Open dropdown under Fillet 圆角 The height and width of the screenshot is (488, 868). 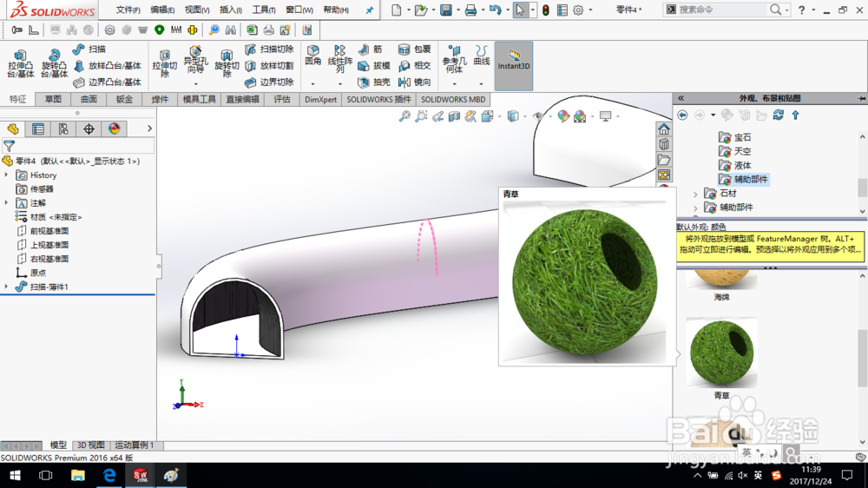[x=312, y=83]
